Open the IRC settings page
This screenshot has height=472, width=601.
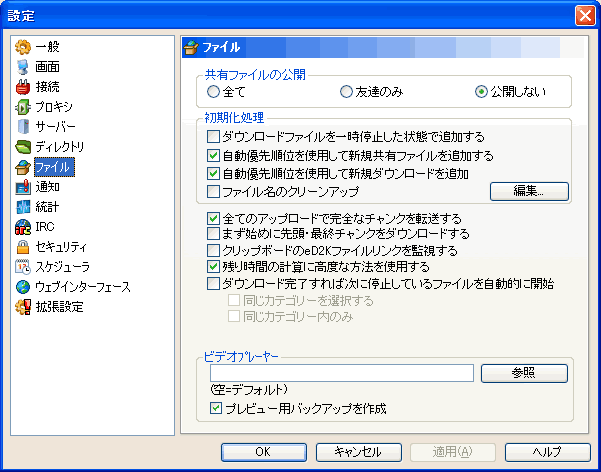tap(45, 227)
